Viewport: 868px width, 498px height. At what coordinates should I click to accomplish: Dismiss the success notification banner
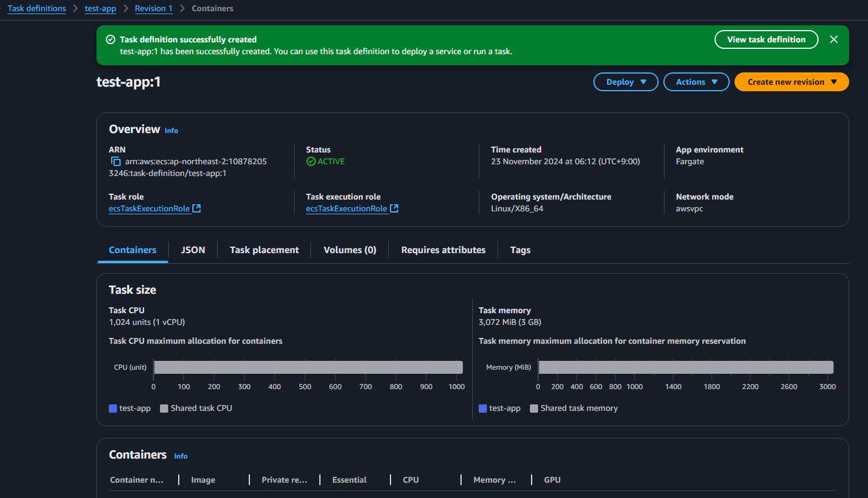[833, 39]
